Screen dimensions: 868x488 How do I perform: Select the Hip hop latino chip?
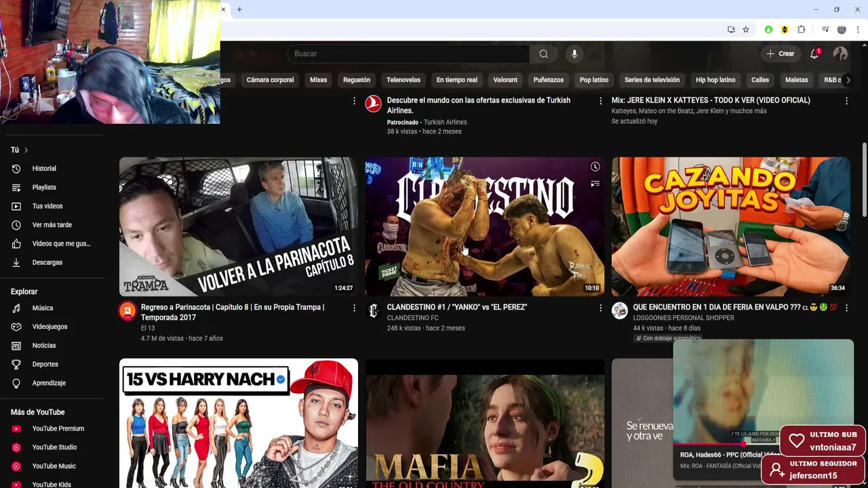715,80
